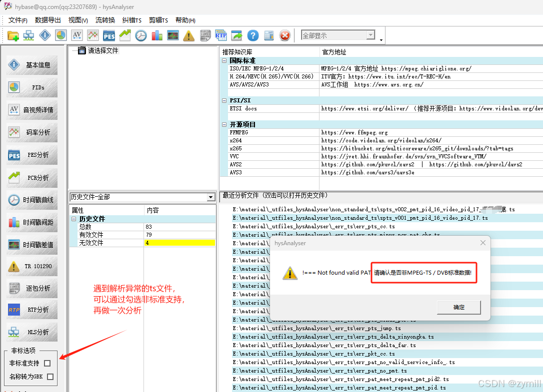Click 确定 in the hysAnalyser dialog
The height and width of the screenshot is (392, 543).
click(x=459, y=307)
